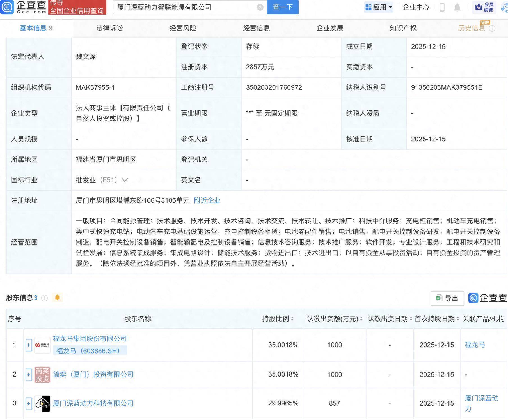The width and height of the screenshot is (508, 420).
Task: Toggle sorting on 持股比例 column
Action: coord(292,319)
